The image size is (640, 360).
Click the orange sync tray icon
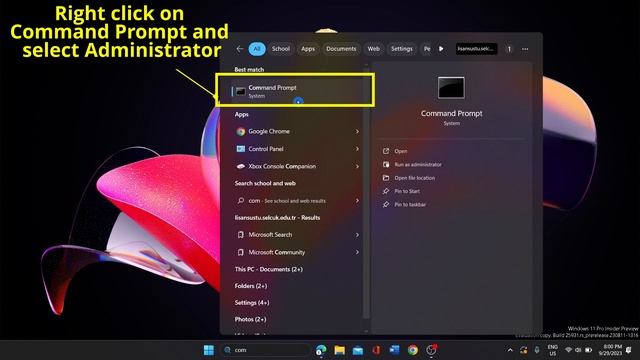[x=523, y=350]
